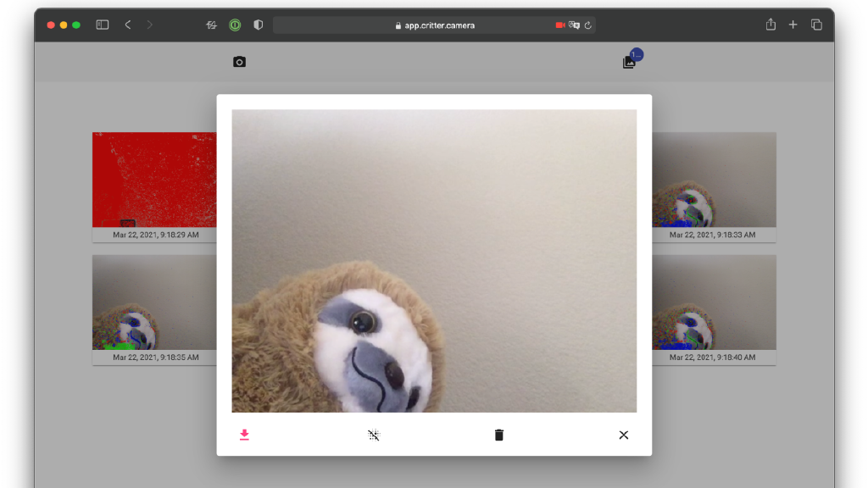This screenshot has width=868, height=488.
Task: Close the photo preview with the X
Action: pyautogui.click(x=624, y=435)
